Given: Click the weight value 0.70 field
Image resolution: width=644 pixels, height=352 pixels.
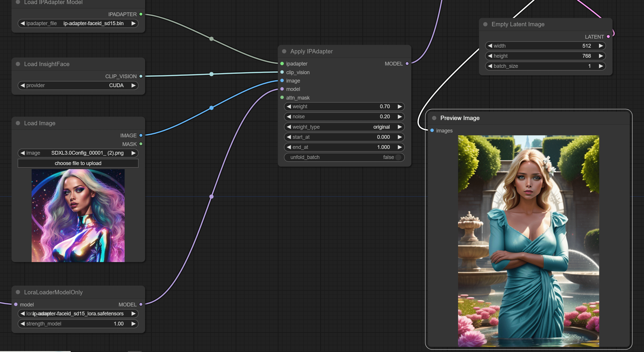Looking at the screenshot, I should click(x=344, y=106).
